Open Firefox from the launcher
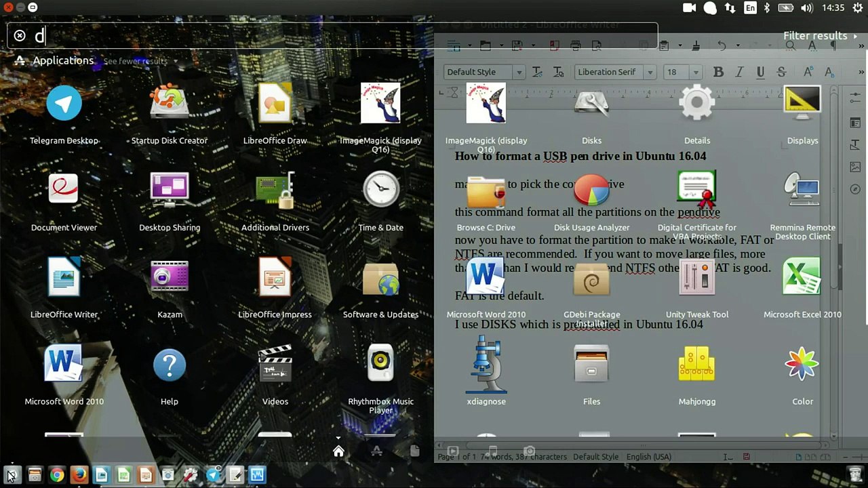868x488 pixels. pos(79,475)
